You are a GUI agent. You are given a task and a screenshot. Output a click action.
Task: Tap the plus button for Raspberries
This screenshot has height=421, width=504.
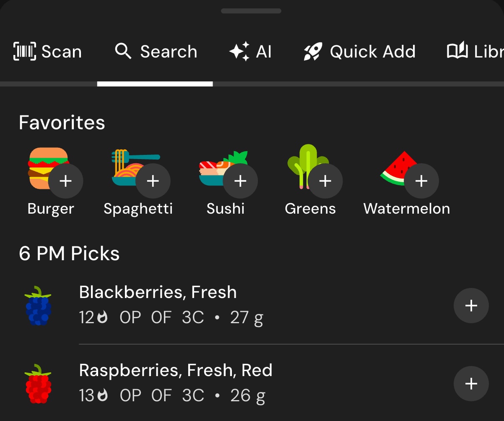pos(471,384)
